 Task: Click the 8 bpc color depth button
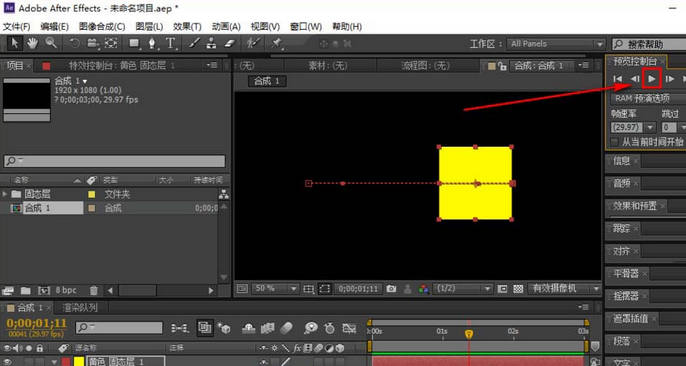pos(66,290)
